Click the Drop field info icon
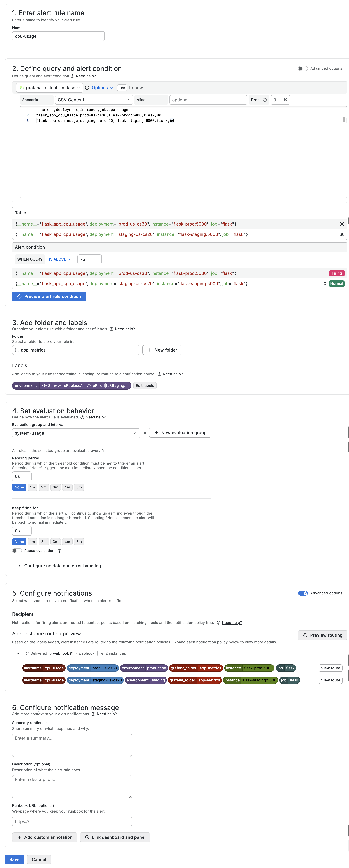This screenshot has height=868, width=349. tap(265, 100)
